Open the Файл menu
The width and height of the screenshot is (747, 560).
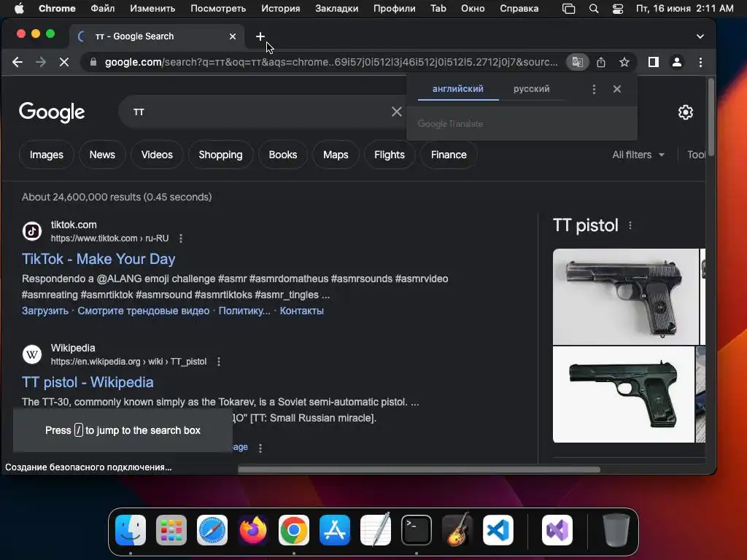[x=102, y=9]
